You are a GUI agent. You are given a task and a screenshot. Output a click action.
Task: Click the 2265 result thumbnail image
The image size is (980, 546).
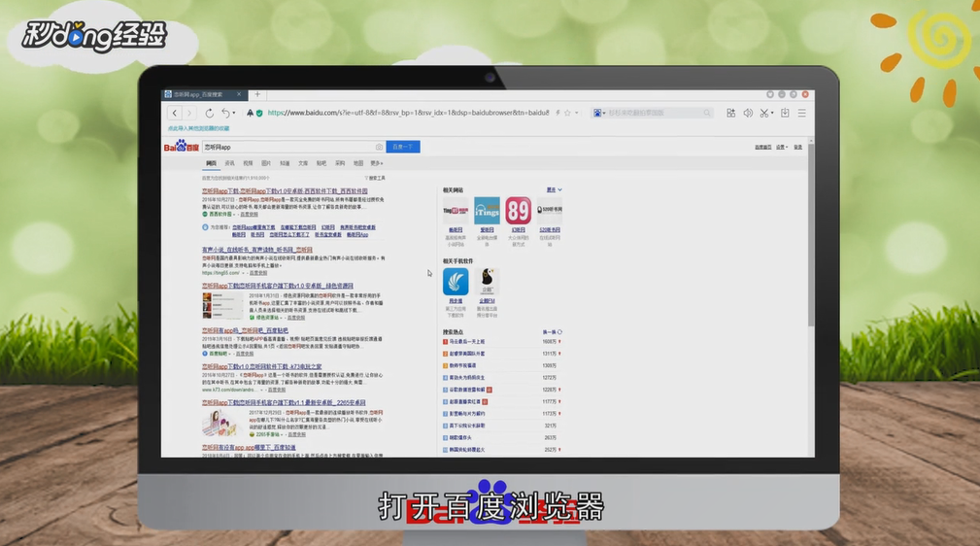point(222,423)
